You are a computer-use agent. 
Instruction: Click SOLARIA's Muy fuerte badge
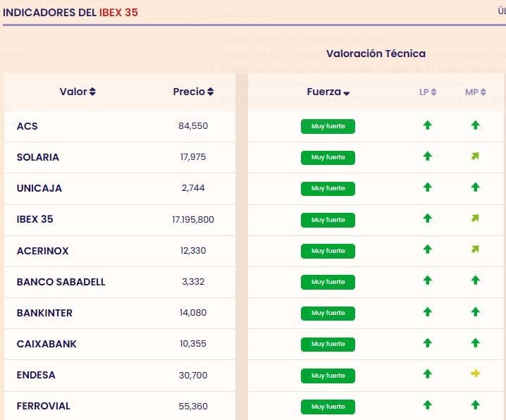[x=328, y=157]
